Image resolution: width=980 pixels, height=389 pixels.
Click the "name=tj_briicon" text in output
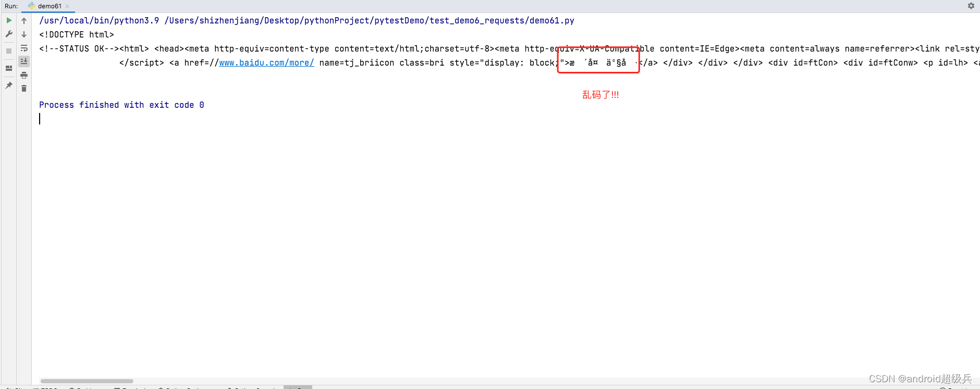[357, 62]
